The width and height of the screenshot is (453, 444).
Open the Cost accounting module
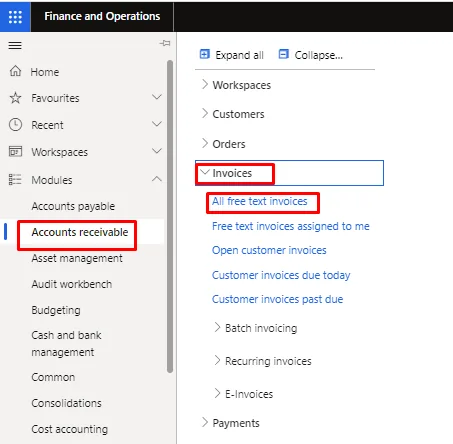click(70, 429)
